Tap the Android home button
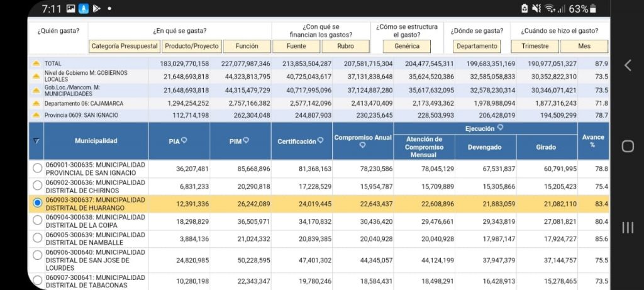The image size is (644, 290). (x=627, y=146)
